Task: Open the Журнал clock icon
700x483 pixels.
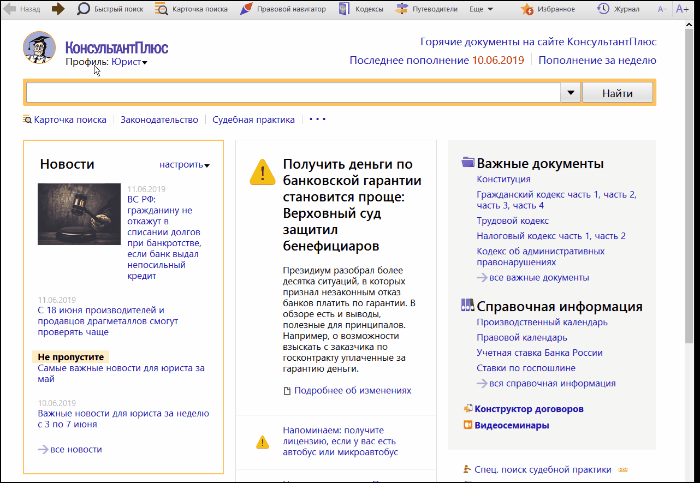Action: [603, 8]
